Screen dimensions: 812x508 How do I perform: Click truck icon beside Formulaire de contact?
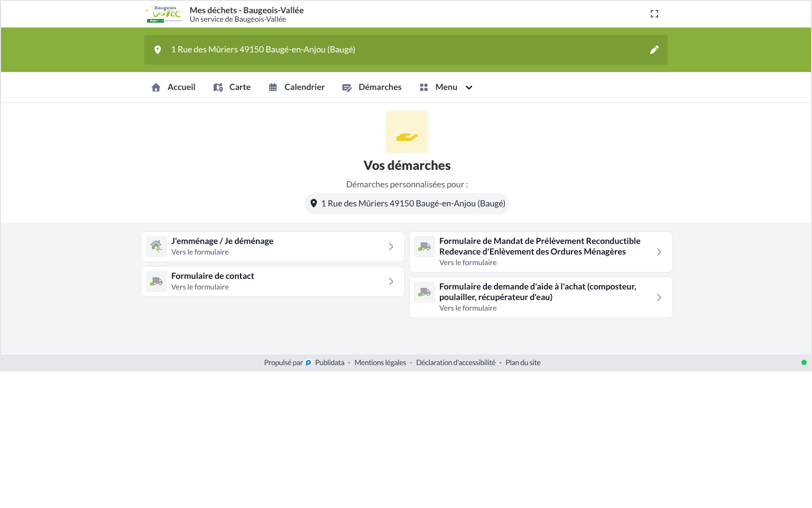(x=156, y=282)
